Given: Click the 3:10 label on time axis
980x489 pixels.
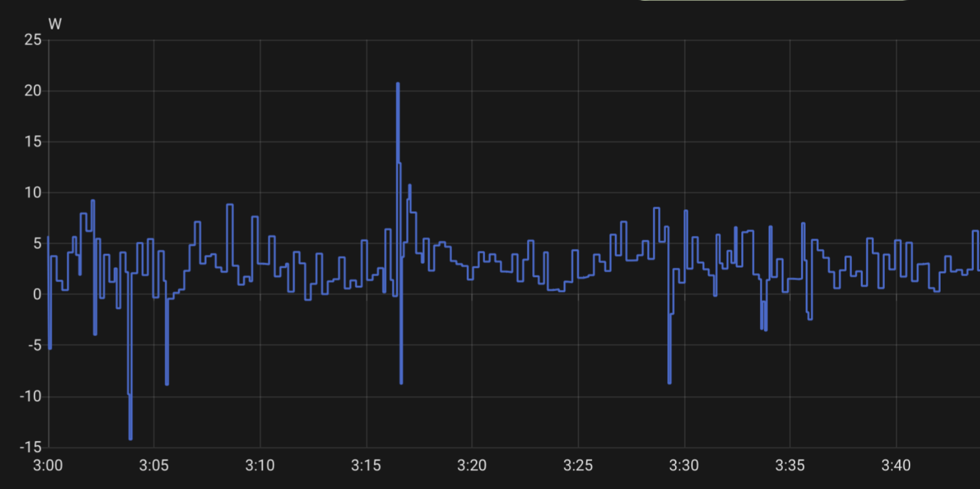Looking at the screenshot, I should [260, 466].
